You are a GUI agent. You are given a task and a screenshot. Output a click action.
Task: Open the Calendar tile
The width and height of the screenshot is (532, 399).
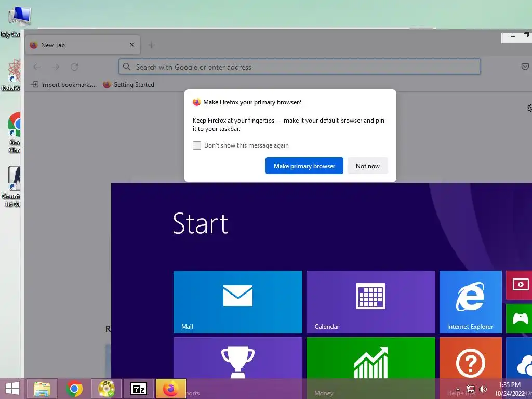click(371, 302)
